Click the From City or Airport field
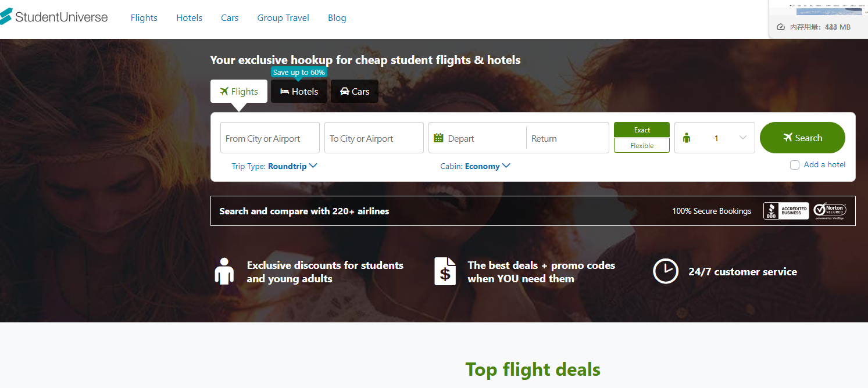 270,138
